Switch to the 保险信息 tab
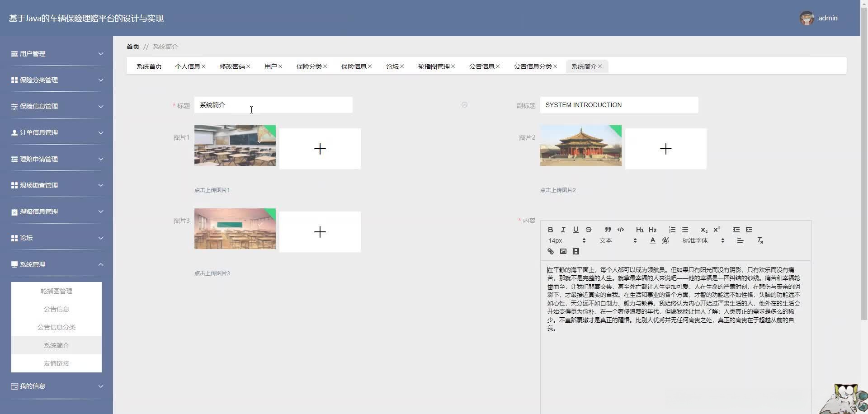The height and width of the screenshot is (414, 868). pos(354,66)
